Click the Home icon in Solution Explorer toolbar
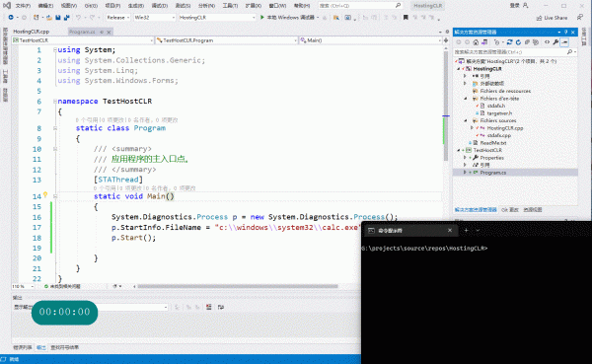Screen dimensions: 592x364 476,42
